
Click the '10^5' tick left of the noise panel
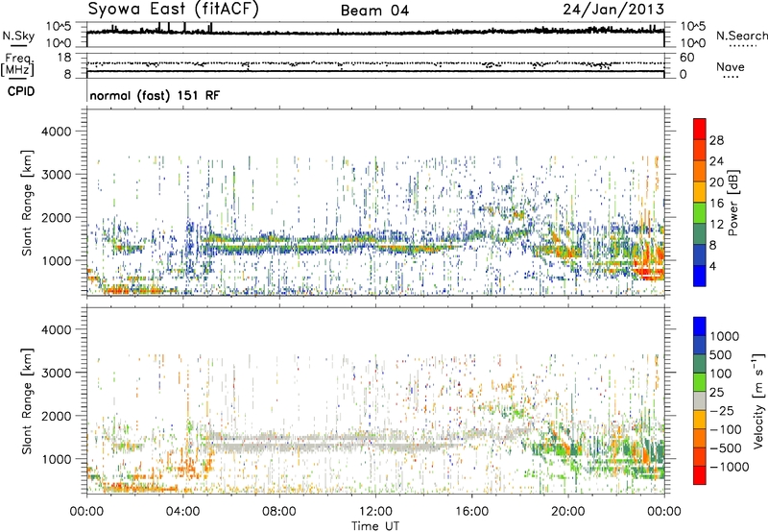tap(59, 26)
